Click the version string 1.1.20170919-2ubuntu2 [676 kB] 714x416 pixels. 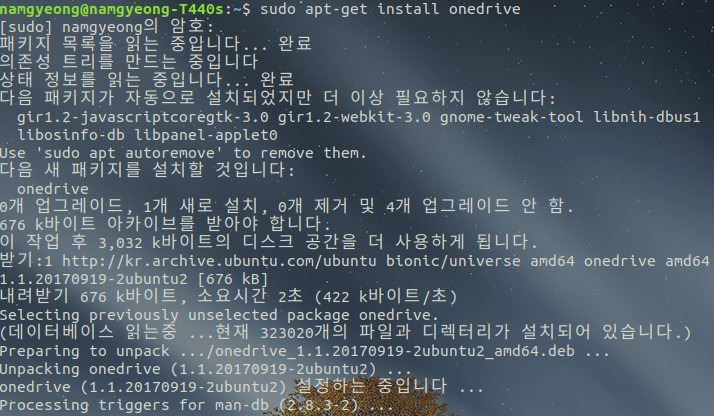click(134, 279)
